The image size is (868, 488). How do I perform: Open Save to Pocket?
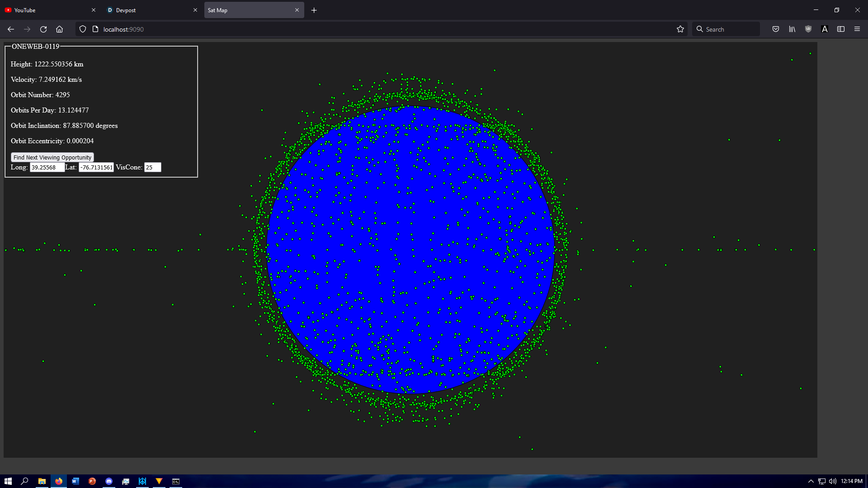(x=776, y=29)
